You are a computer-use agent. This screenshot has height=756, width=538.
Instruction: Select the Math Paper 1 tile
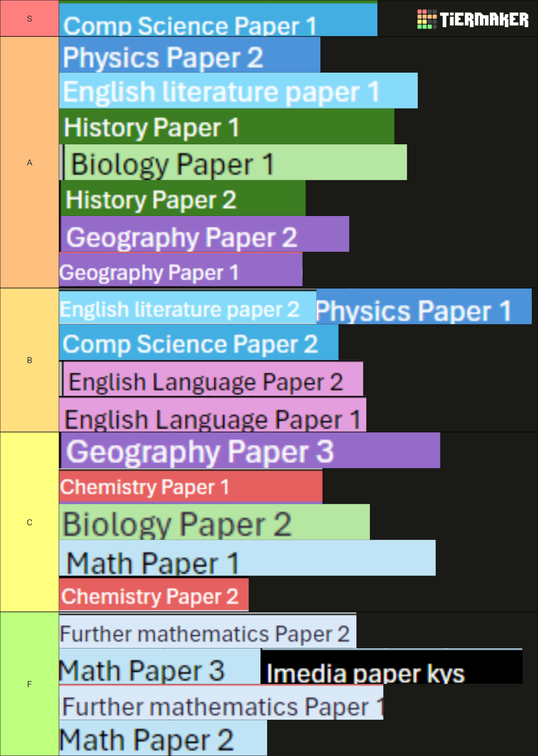click(x=247, y=558)
